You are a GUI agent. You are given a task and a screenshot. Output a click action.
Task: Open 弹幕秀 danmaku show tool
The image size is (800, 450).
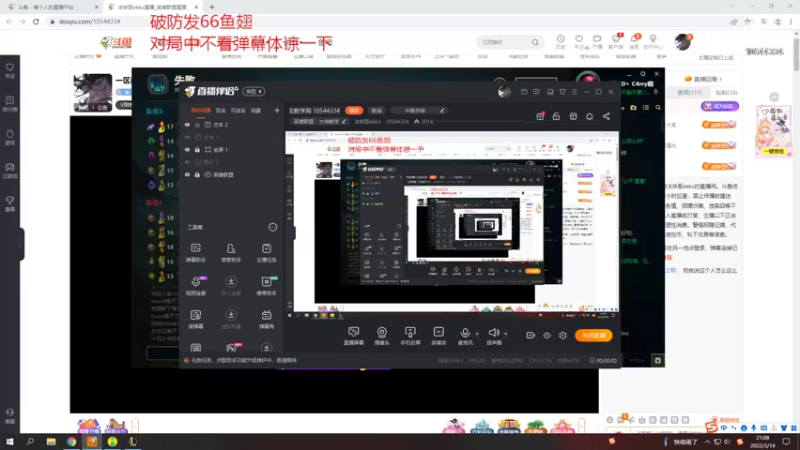point(266,319)
